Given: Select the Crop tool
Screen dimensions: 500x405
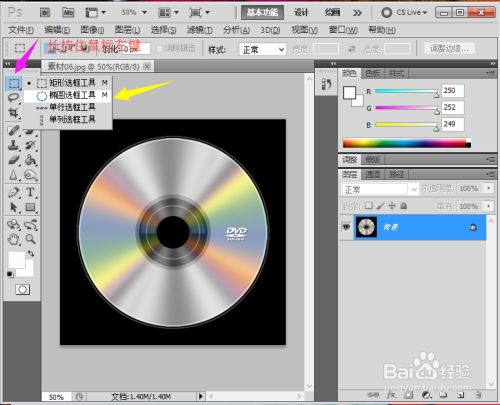Looking at the screenshot, I should pyautogui.click(x=13, y=113).
